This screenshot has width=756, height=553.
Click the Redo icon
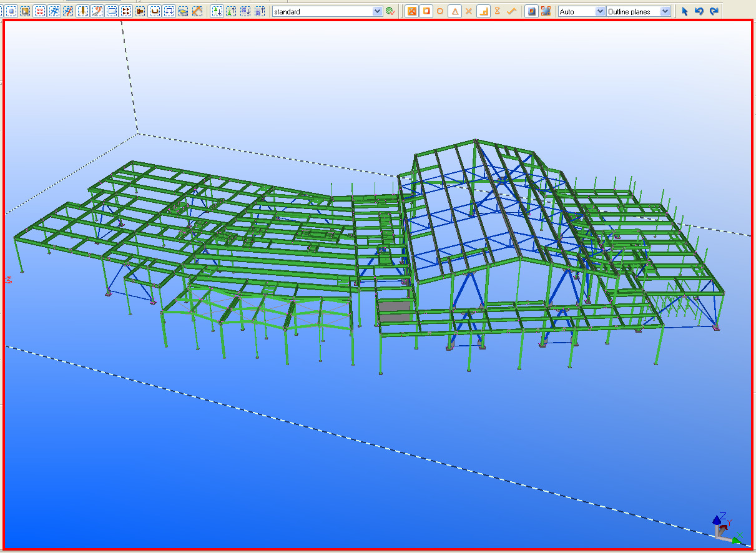[x=713, y=11]
